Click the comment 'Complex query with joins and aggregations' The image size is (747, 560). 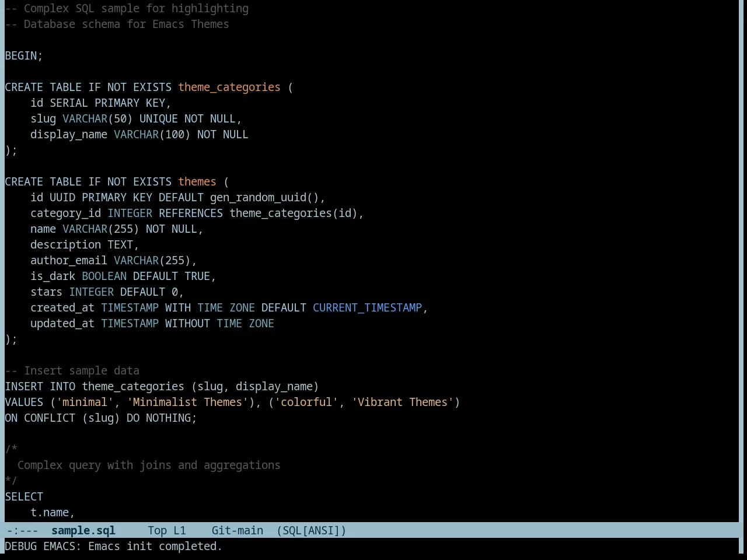click(149, 465)
